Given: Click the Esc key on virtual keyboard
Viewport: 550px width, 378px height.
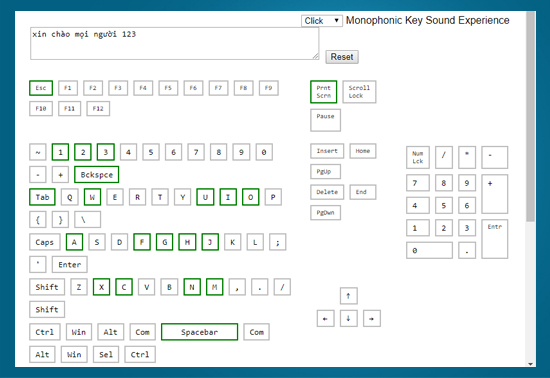Looking at the screenshot, I should 41,88.
